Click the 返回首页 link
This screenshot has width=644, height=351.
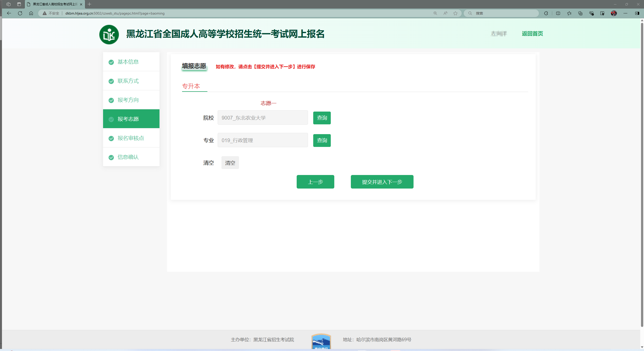click(x=532, y=34)
